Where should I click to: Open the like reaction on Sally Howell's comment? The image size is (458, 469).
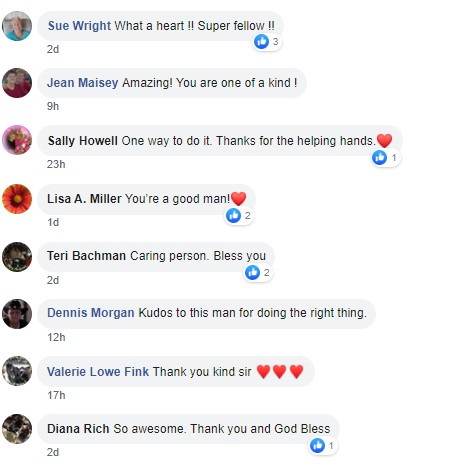pos(379,157)
